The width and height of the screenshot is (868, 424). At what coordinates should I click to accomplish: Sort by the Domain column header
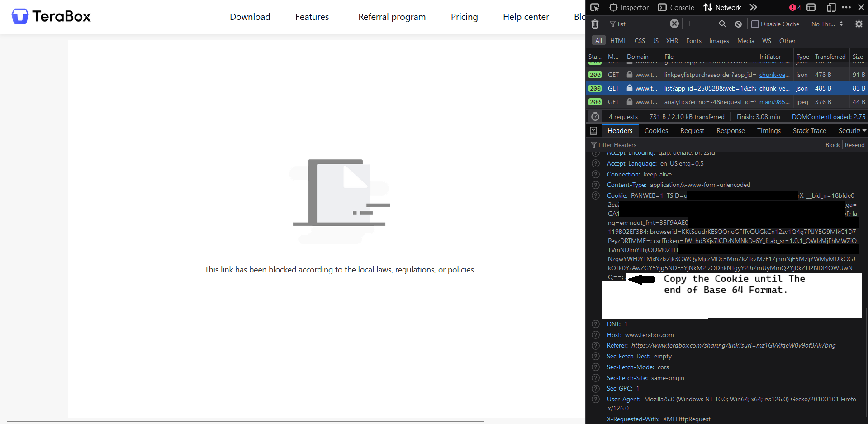point(642,57)
